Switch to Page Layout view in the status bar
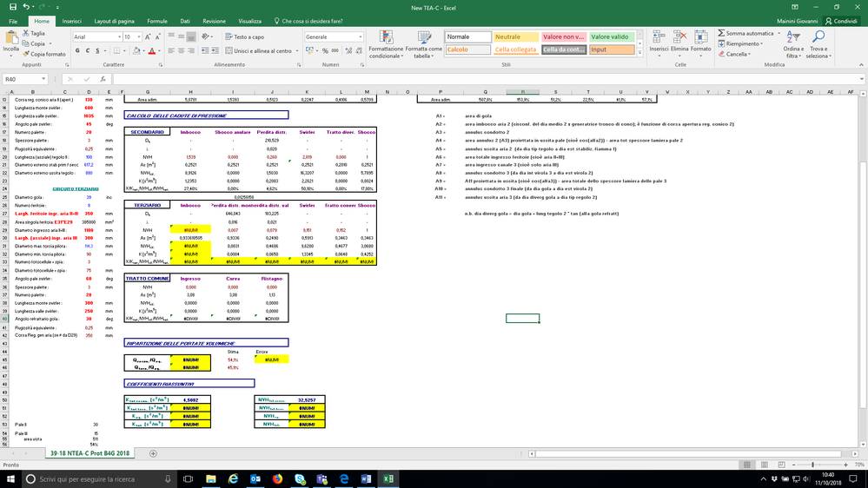This screenshot has height=488, width=868. (x=764, y=465)
